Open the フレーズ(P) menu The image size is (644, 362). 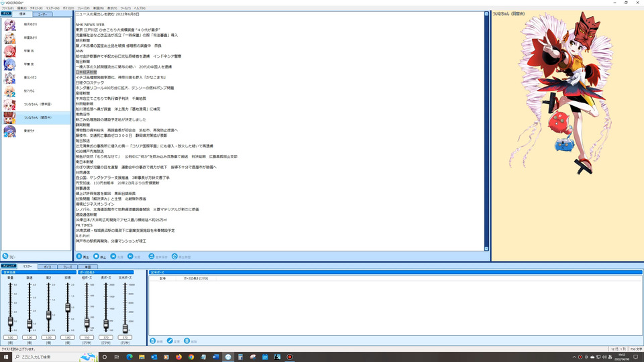(x=83, y=8)
